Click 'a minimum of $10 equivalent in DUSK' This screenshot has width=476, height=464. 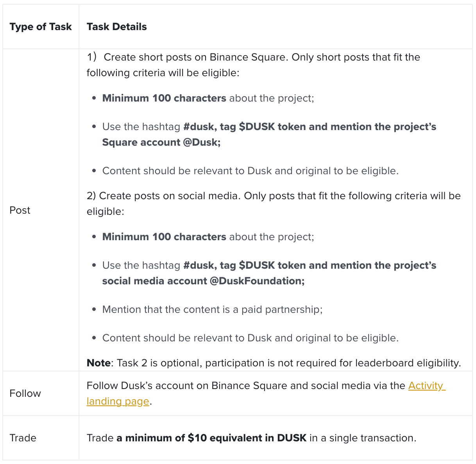click(211, 438)
